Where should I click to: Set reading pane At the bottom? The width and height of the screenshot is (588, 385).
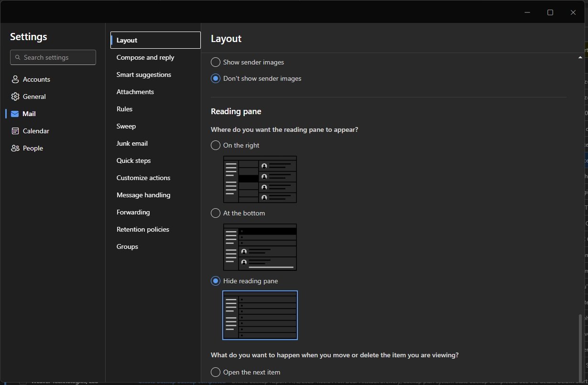pos(216,213)
